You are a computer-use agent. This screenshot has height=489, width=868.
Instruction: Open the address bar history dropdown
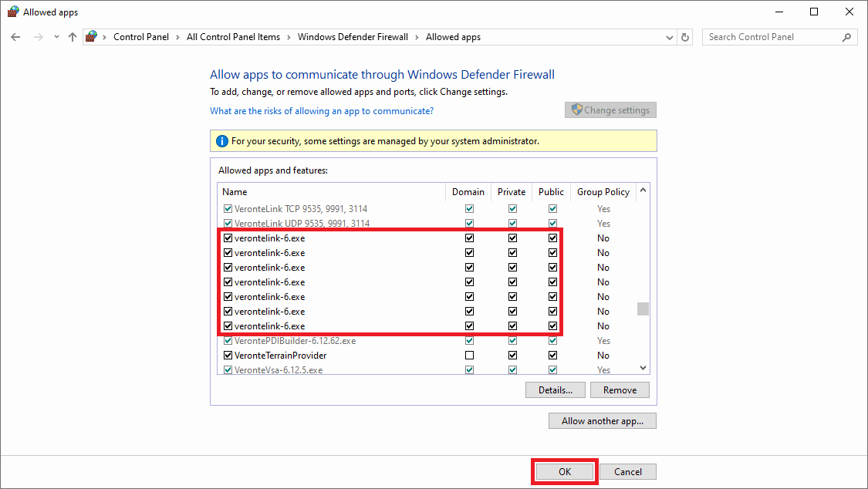[669, 37]
